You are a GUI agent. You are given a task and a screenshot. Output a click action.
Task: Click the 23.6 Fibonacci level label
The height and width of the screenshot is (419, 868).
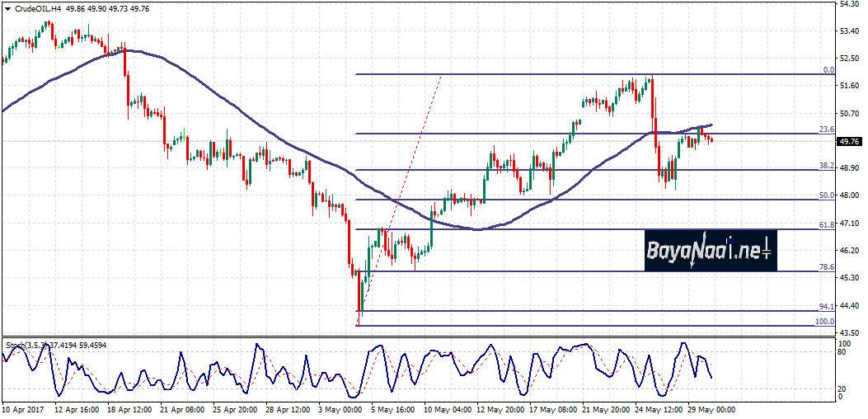pyautogui.click(x=826, y=129)
